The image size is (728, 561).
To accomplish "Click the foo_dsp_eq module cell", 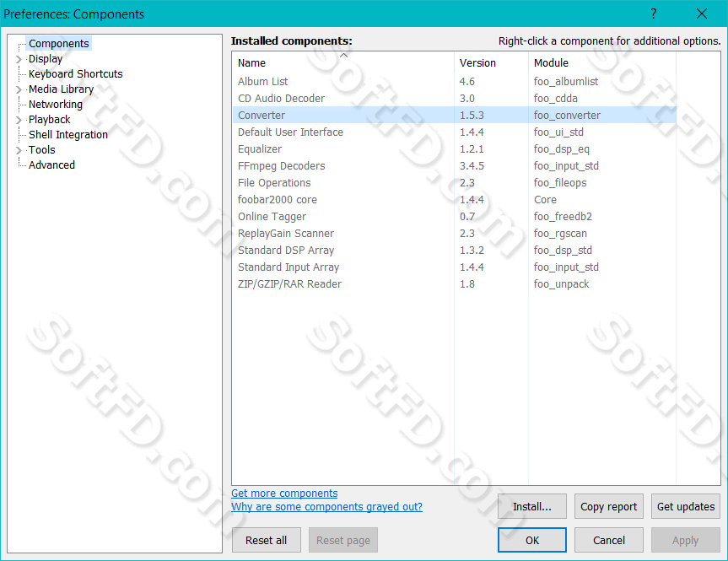I will coord(561,149).
